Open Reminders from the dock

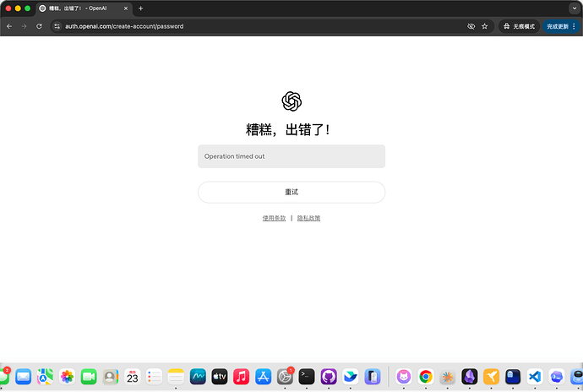[154, 377]
